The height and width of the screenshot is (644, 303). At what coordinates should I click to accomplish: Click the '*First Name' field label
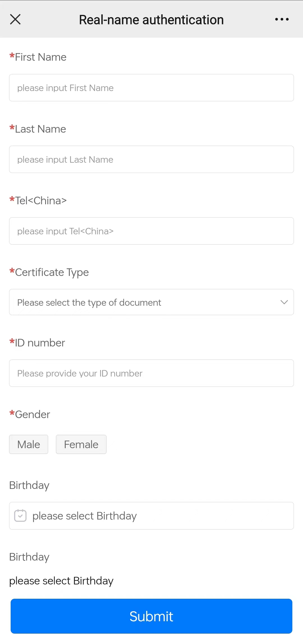click(x=38, y=57)
